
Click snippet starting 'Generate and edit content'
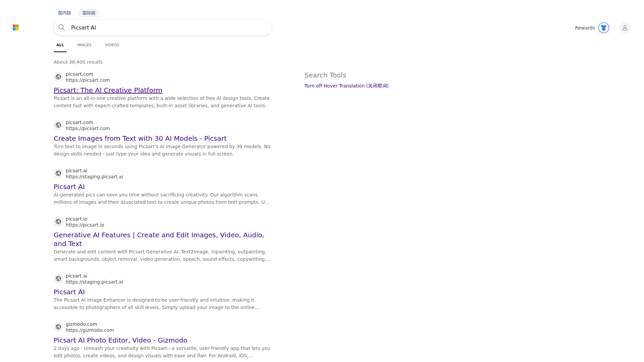[162, 255]
